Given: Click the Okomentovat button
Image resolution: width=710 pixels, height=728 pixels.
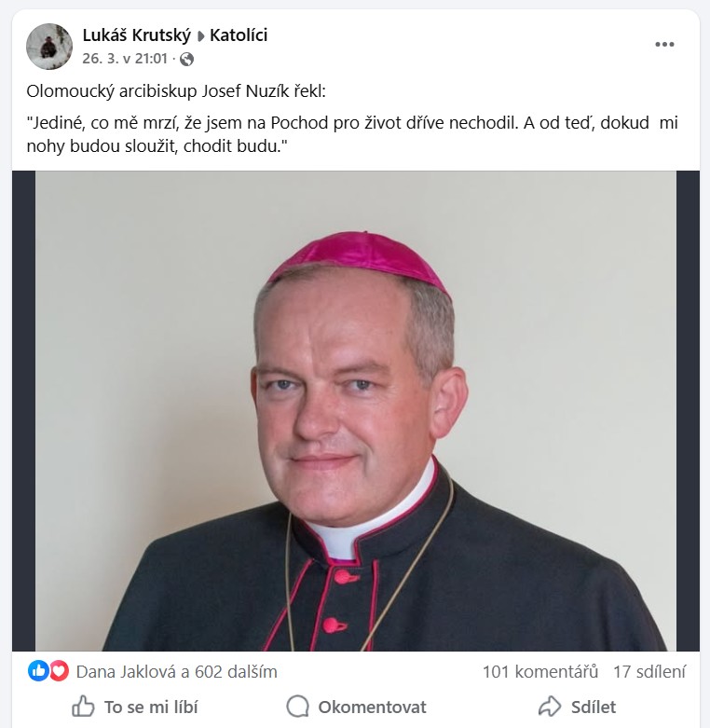Looking at the screenshot, I should tap(356, 707).
